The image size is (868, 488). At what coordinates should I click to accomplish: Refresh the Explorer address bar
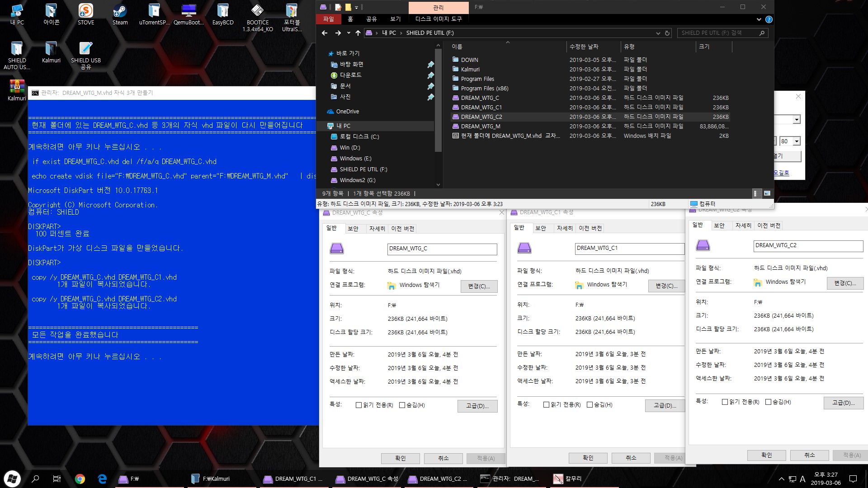pos(667,33)
